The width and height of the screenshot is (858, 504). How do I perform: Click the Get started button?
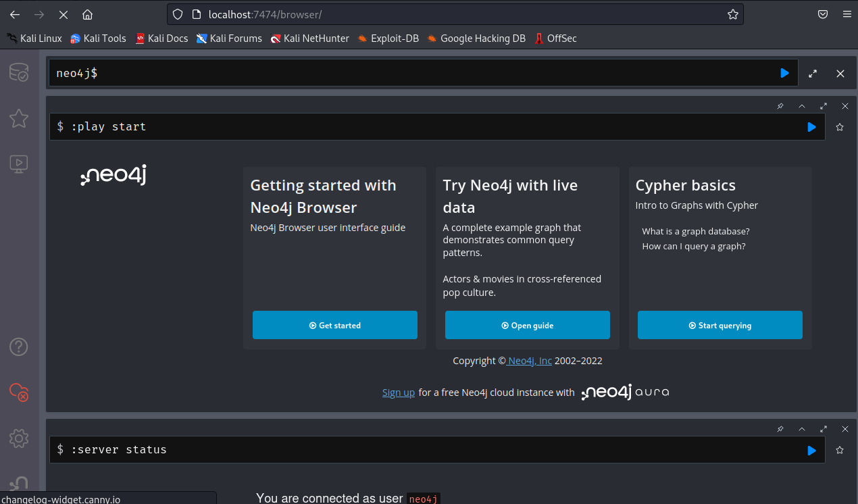[334, 325]
